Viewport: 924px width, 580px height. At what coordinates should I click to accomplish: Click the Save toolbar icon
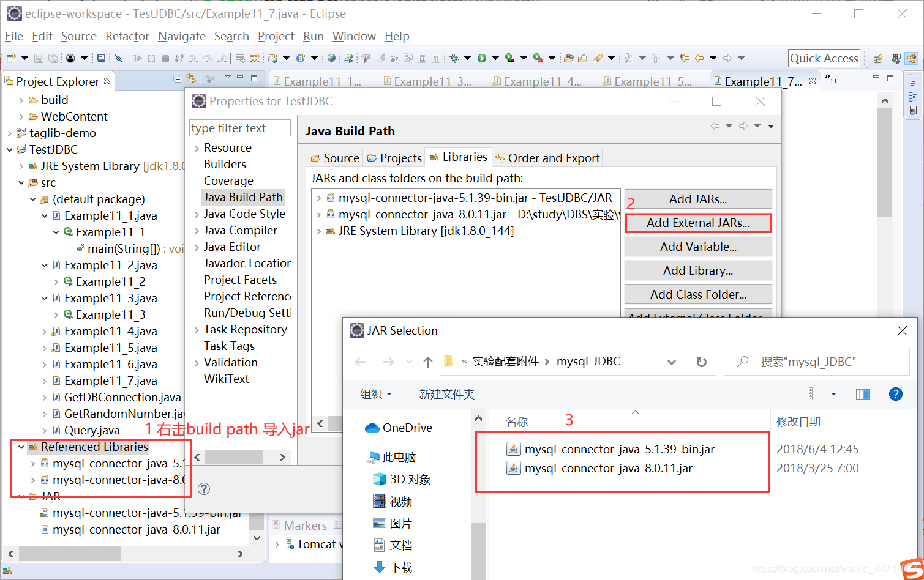(x=39, y=58)
